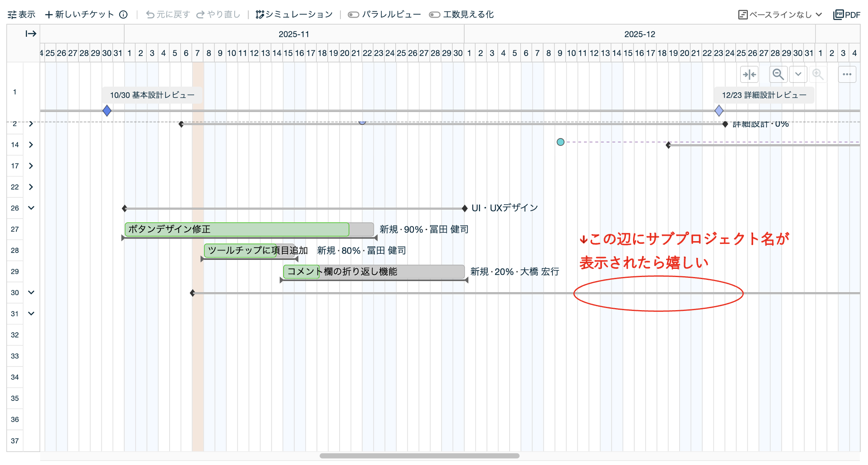Click the 10/30 基本設計レビュー milestone diamond
868x465 pixels.
tap(107, 111)
